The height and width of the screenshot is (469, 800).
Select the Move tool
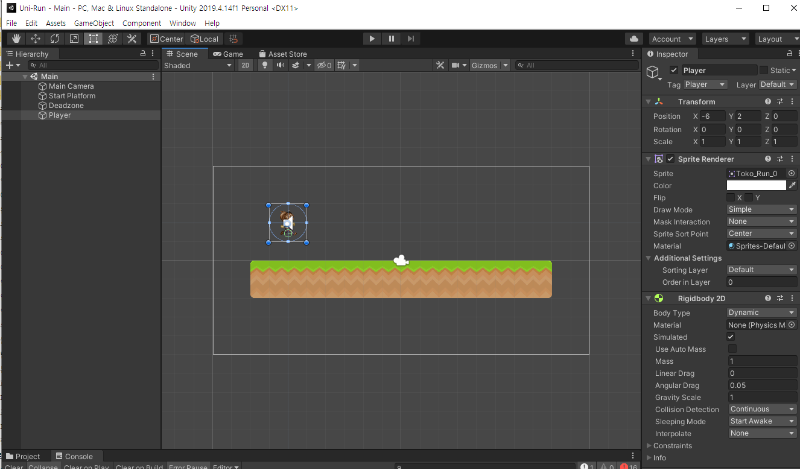click(x=35, y=39)
